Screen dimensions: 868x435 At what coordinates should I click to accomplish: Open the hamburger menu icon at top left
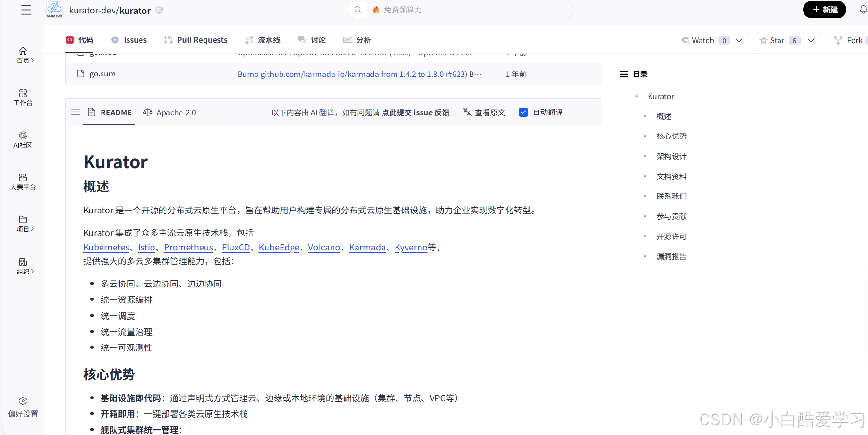(26, 10)
